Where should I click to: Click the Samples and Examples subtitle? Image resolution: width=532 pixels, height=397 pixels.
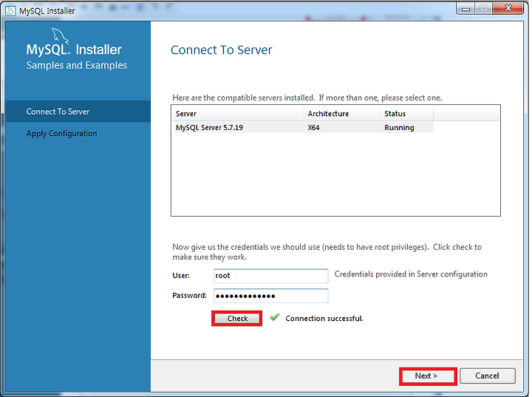point(77,65)
